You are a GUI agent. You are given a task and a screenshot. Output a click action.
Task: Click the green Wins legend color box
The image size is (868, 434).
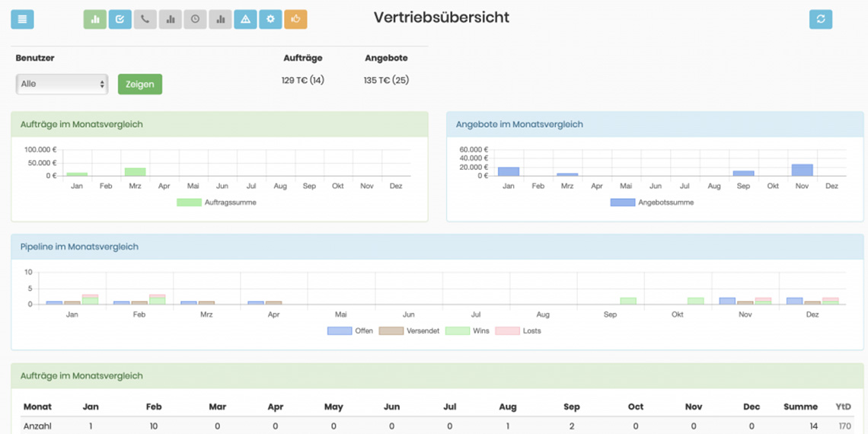point(457,331)
